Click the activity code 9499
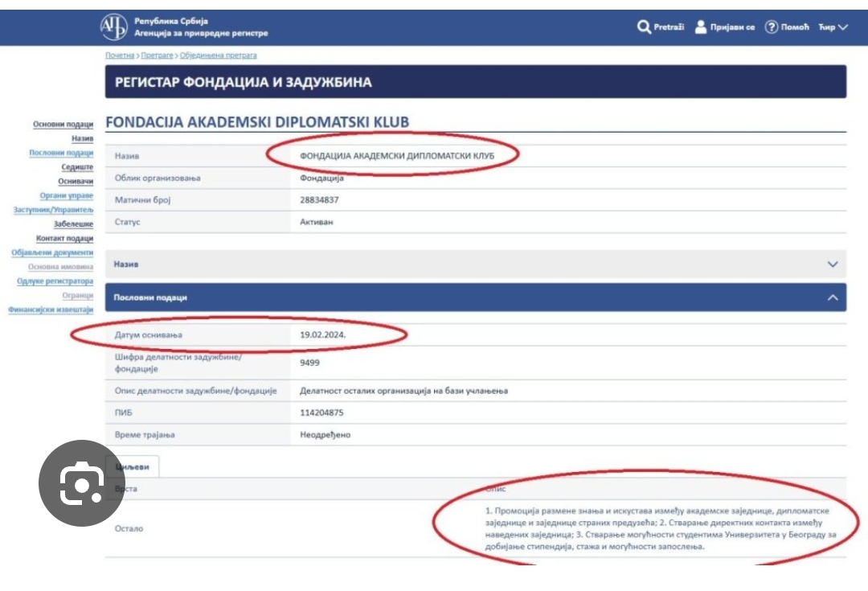The height and width of the screenshot is (591, 868). (310, 363)
